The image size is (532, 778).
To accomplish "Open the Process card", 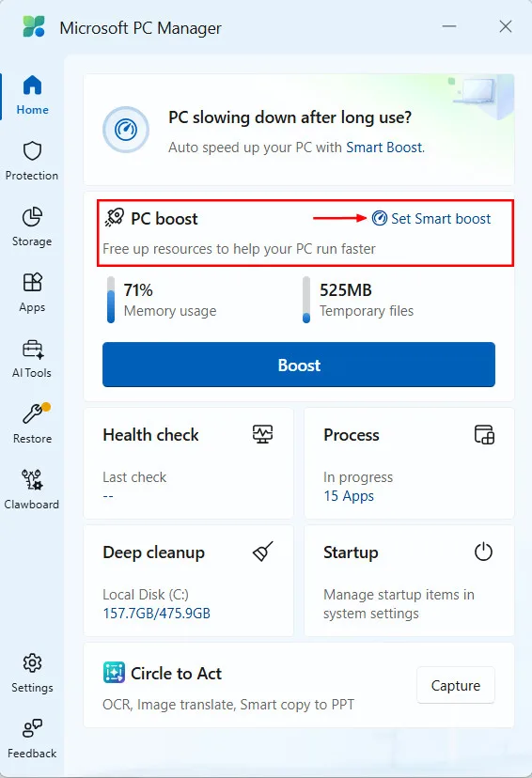I will [409, 463].
